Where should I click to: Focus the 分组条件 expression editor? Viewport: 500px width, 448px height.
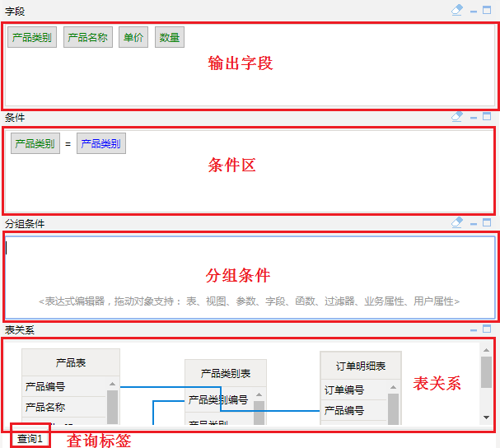250,277
